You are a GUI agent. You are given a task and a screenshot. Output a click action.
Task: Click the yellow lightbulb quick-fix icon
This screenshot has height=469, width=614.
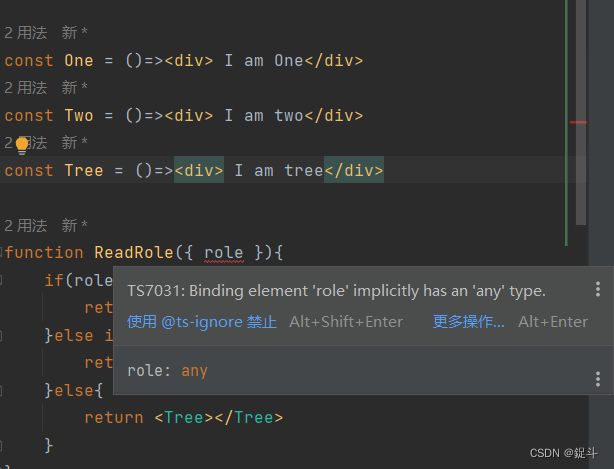(x=22, y=146)
